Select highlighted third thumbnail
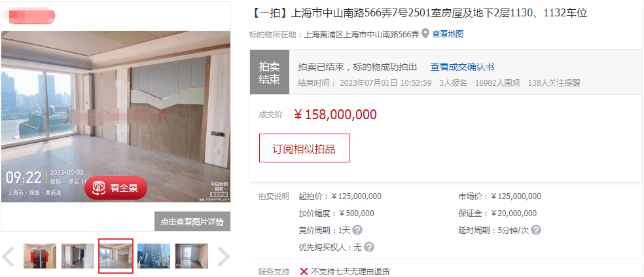 click(116, 256)
